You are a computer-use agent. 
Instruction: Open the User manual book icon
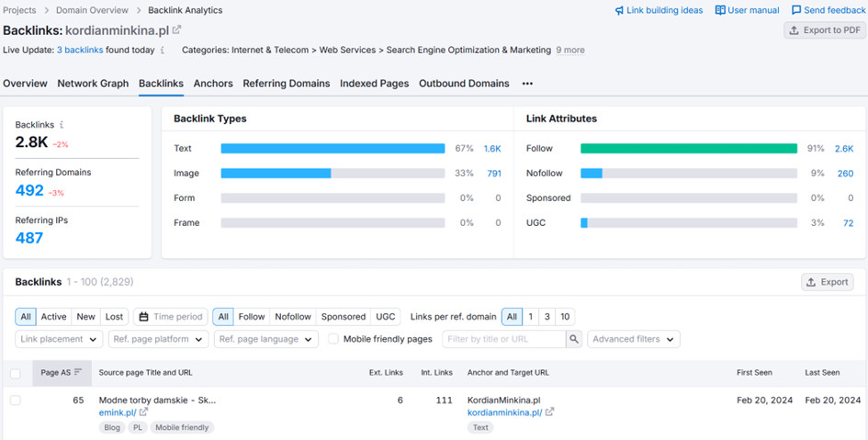tap(719, 10)
